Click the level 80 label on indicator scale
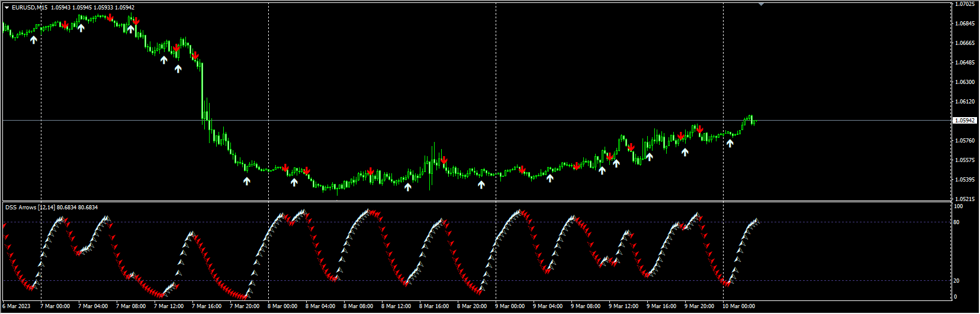980x314 pixels. coord(956,222)
